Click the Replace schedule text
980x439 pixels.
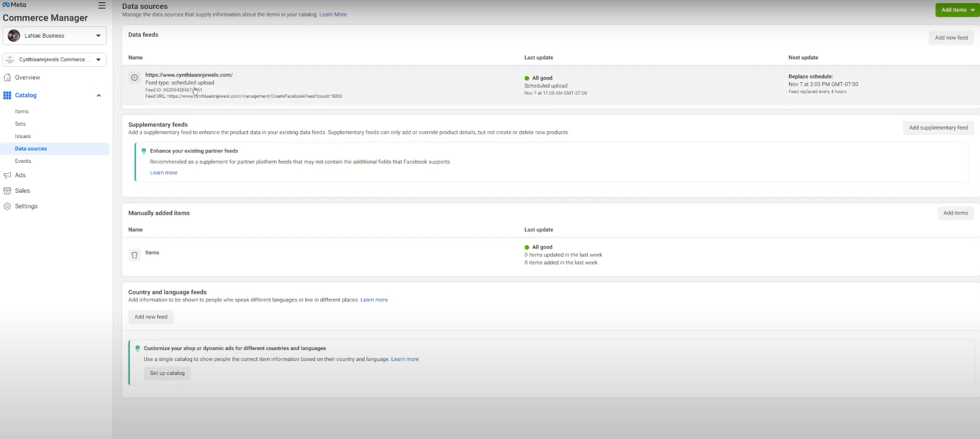coord(811,77)
